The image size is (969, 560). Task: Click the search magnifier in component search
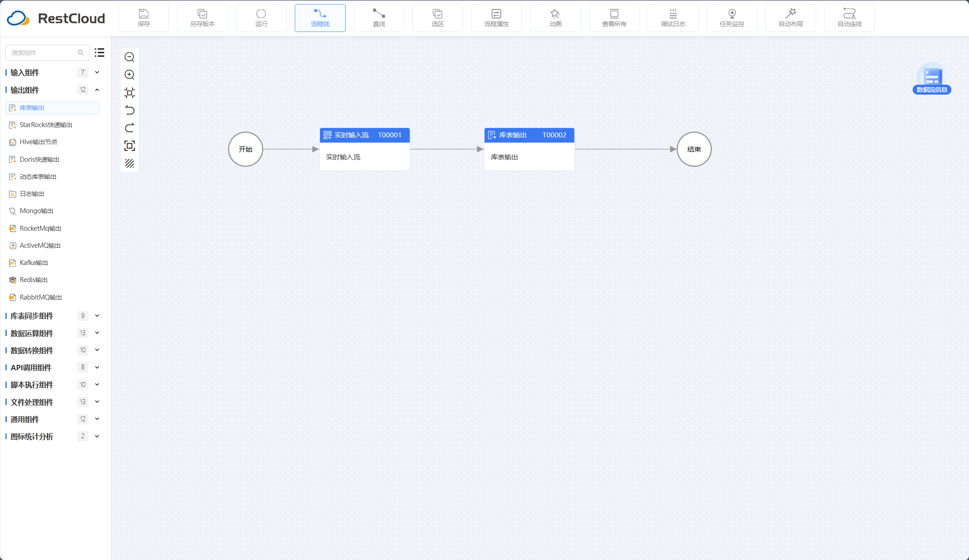point(81,53)
